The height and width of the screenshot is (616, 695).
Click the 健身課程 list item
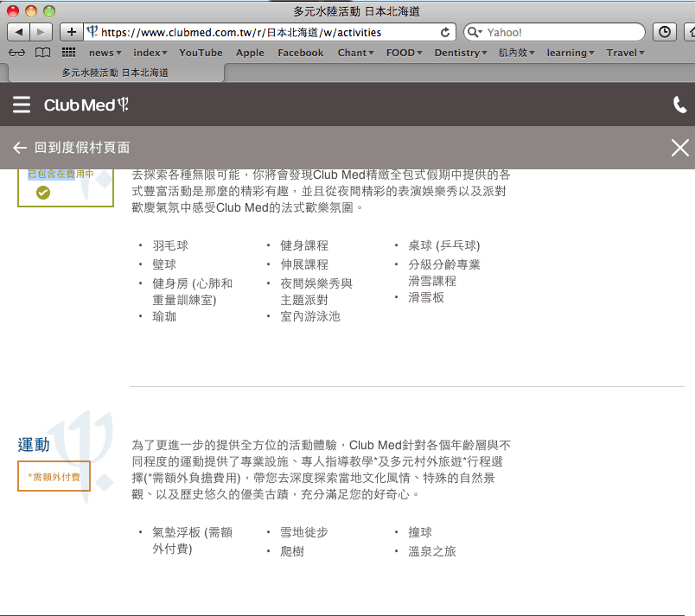(304, 245)
